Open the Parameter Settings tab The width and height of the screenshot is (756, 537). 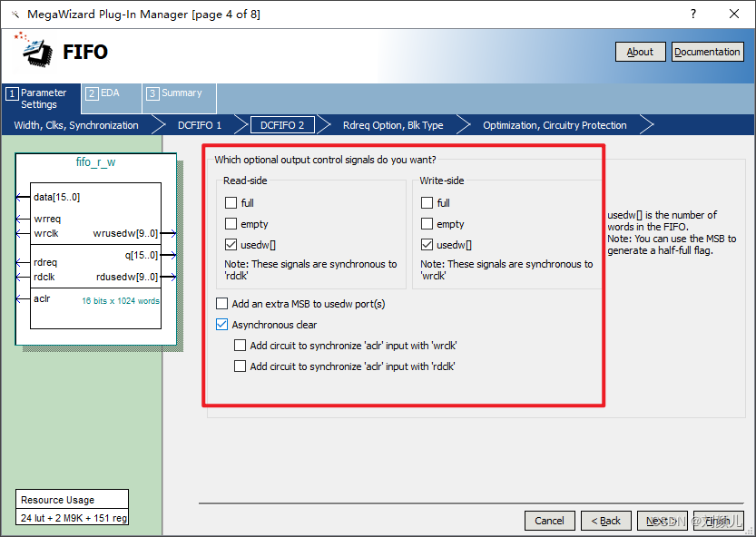41,98
